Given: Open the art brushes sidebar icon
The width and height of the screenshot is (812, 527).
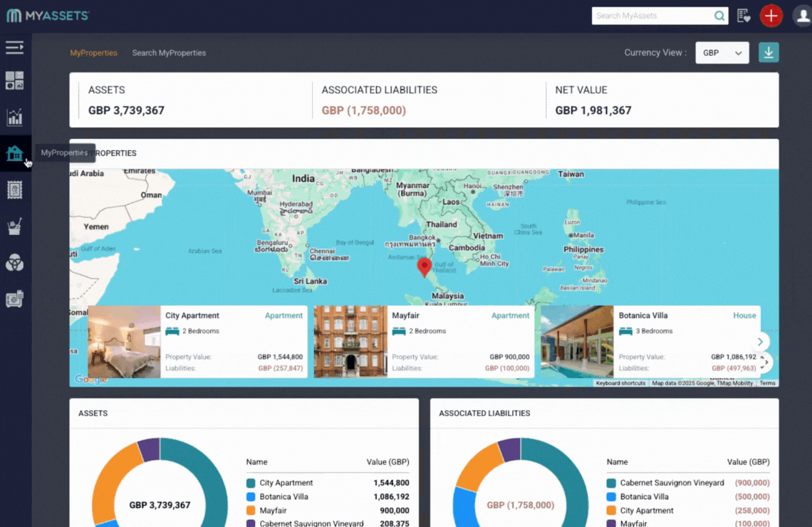Looking at the screenshot, I should pyautogui.click(x=14, y=226).
